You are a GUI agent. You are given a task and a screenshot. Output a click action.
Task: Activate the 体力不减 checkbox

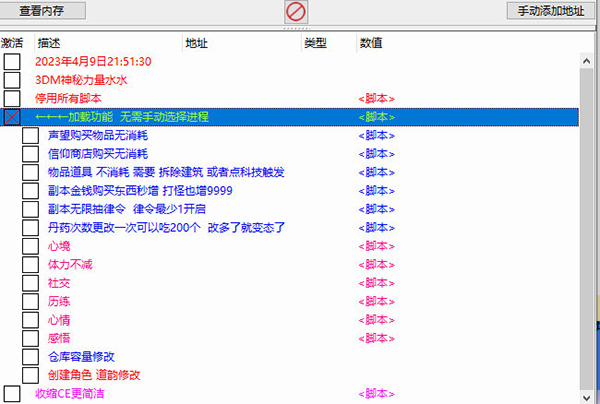(x=30, y=265)
